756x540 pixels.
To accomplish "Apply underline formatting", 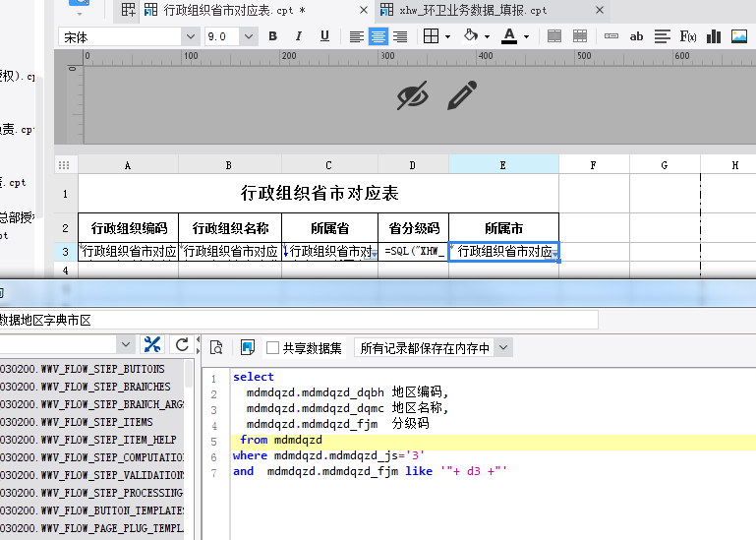I will pyautogui.click(x=324, y=36).
